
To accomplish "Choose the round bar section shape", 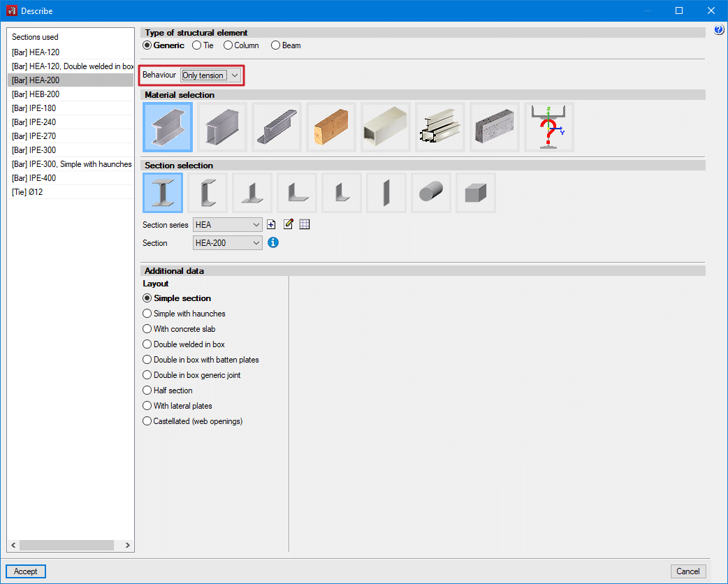I will [431, 193].
